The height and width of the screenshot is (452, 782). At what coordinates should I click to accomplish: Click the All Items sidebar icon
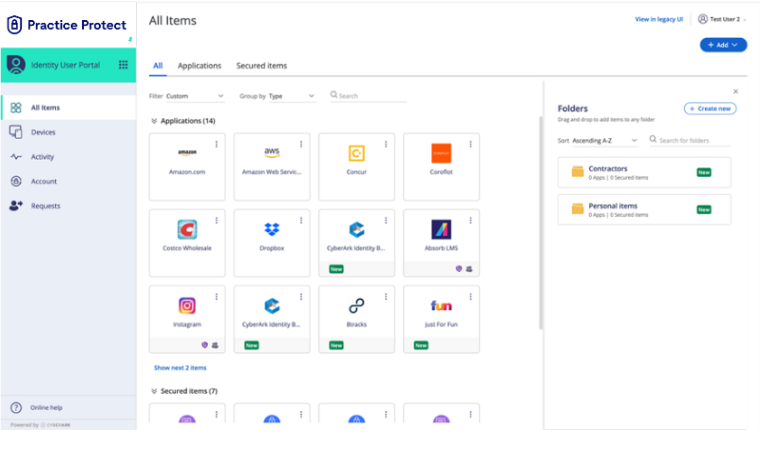pos(16,108)
